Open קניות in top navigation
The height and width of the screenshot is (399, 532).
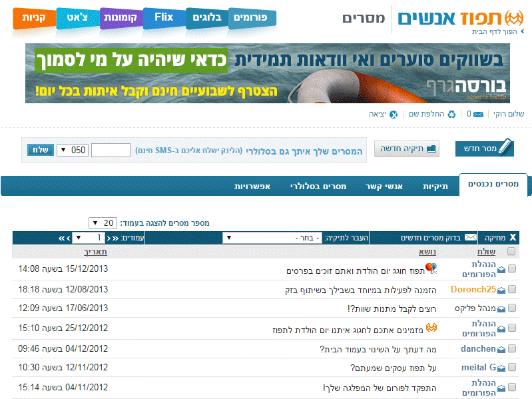(x=34, y=19)
